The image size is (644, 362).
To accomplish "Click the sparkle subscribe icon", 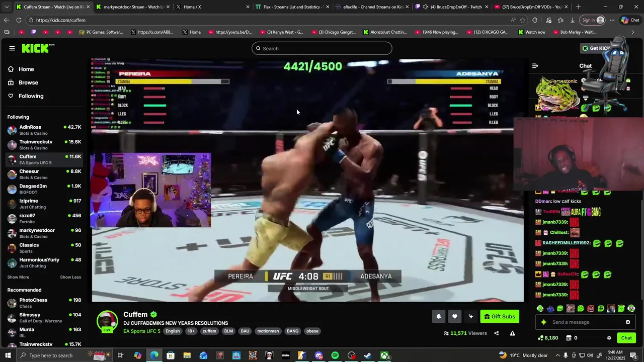I will click(471, 316).
